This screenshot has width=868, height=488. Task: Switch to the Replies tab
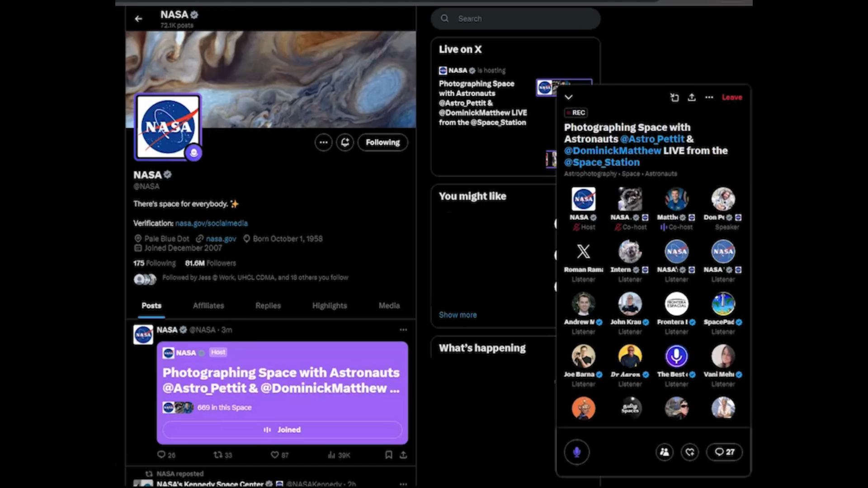(268, 305)
